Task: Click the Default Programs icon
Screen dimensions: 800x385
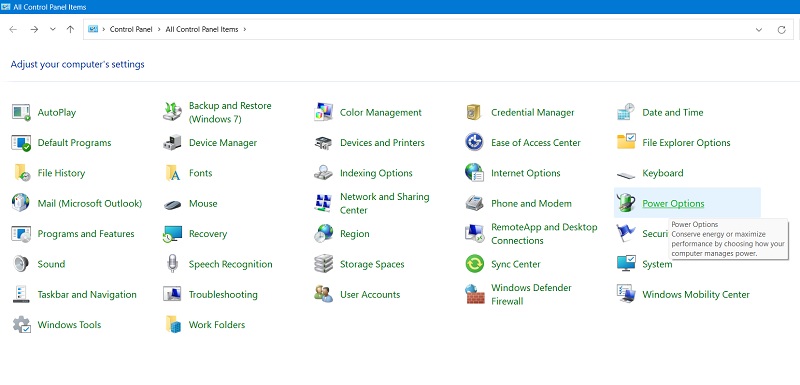Action: pos(21,143)
